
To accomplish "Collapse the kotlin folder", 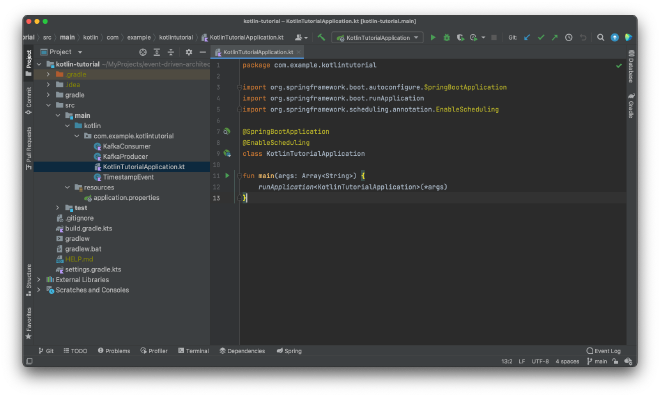I will tap(67, 126).
